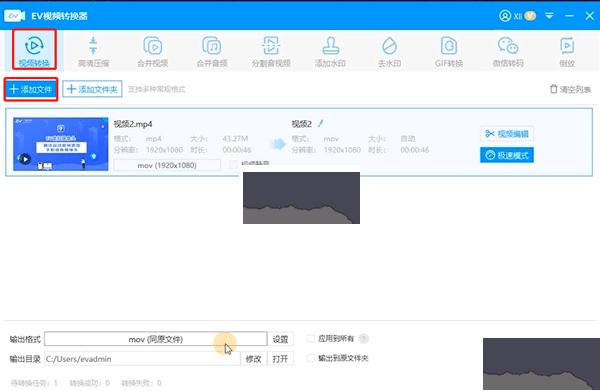Open the 倒放 reverse playback tool

coord(567,52)
